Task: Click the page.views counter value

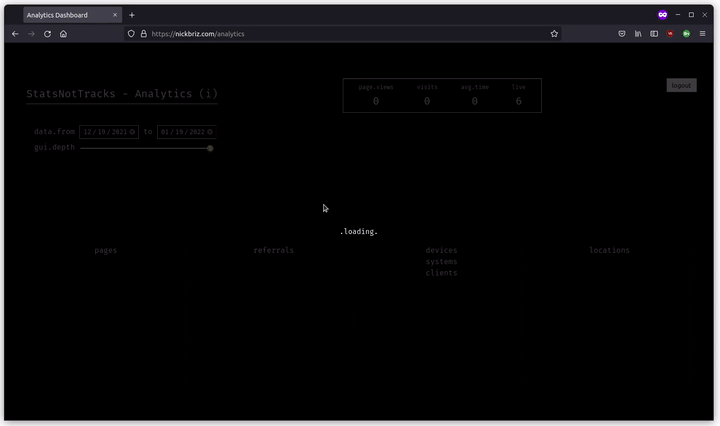Action: tap(376, 101)
